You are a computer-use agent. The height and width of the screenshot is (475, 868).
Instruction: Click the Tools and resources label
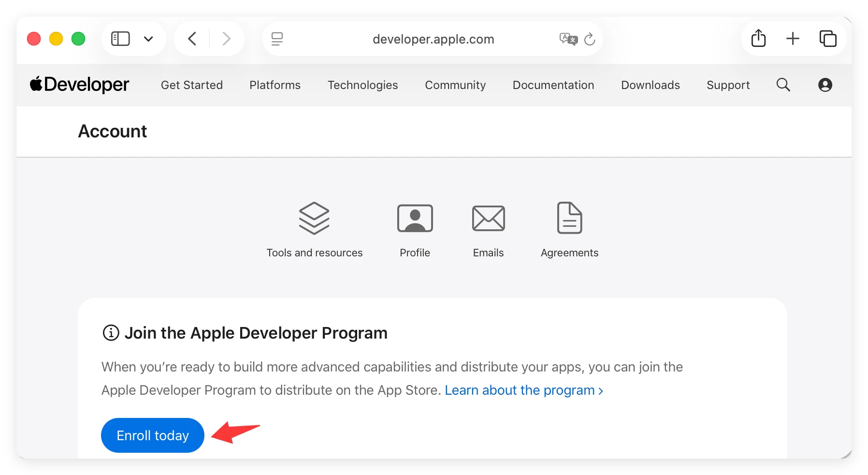(x=315, y=252)
